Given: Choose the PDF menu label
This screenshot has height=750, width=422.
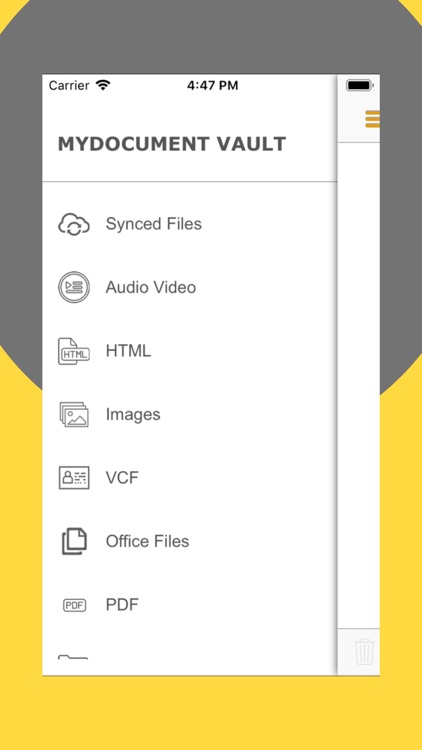Looking at the screenshot, I should (x=122, y=605).
